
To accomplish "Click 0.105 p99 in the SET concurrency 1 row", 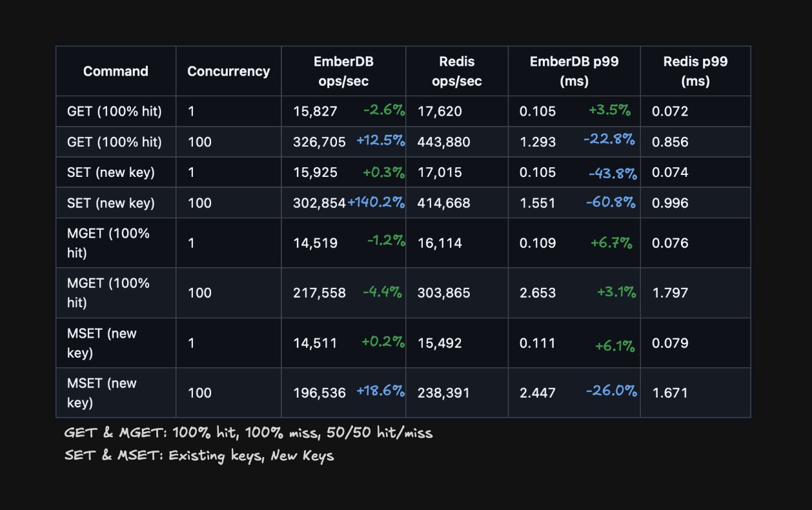I will coord(538,172).
